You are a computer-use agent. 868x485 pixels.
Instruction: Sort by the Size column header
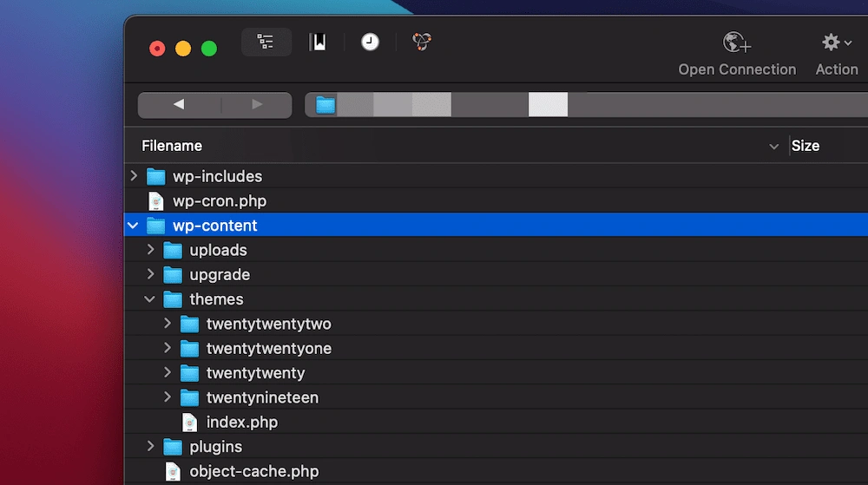805,146
